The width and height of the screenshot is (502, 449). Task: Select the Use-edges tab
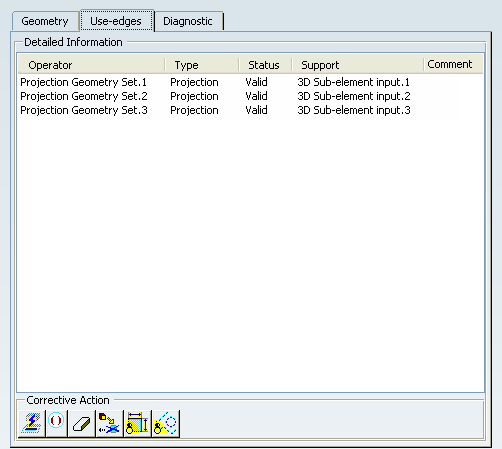pos(116,21)
